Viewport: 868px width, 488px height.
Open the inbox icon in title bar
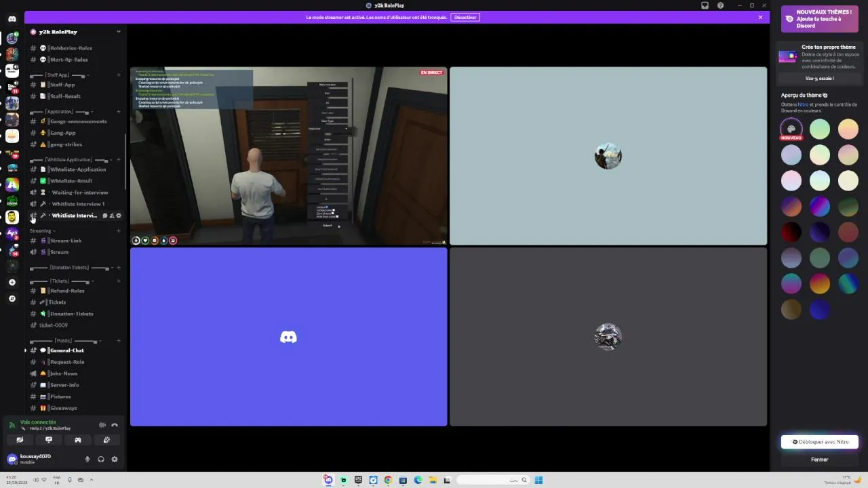[x=705, y=5]
